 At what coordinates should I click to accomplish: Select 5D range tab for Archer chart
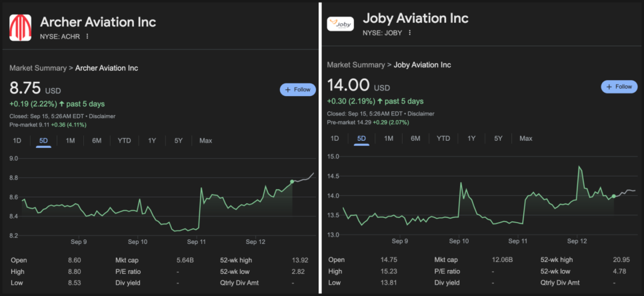point(43,141)
